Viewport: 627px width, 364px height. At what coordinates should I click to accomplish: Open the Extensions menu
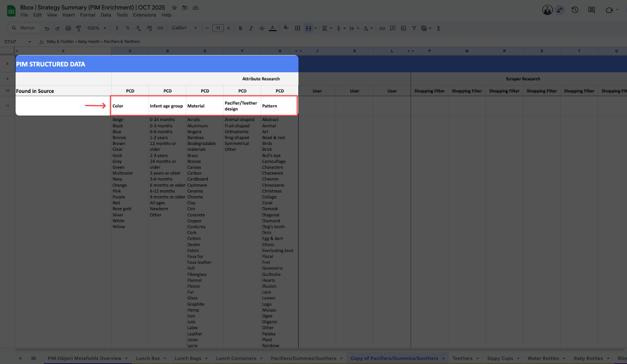coord(144,15)
